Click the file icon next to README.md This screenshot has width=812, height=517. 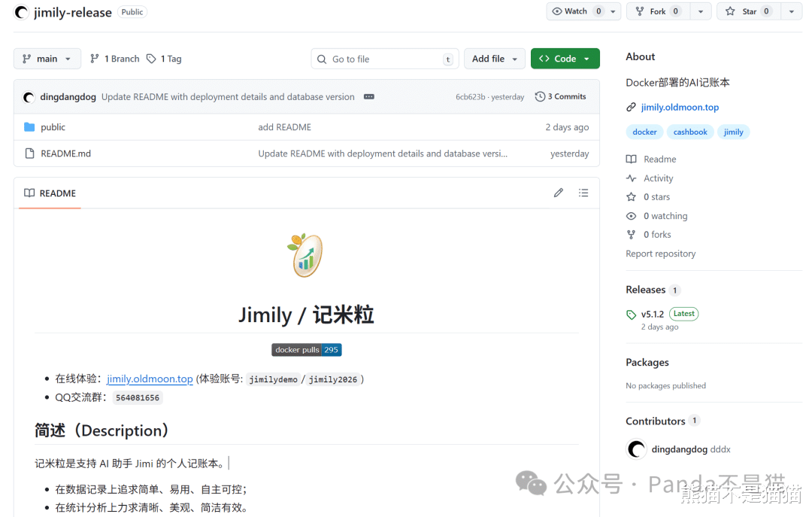click(x=29, y=154)
